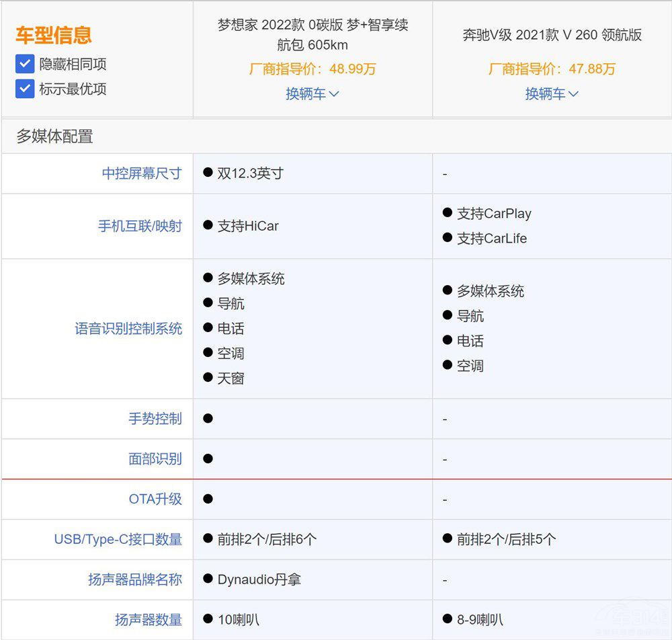Click the 手势控制 row label
The height and width of the screenshot is (640, 672).
pyautogui.click(x=156, y=418)
